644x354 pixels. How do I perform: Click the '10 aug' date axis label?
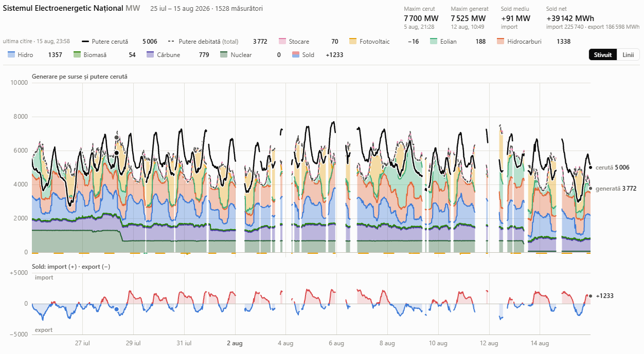(x=438, y=343)
